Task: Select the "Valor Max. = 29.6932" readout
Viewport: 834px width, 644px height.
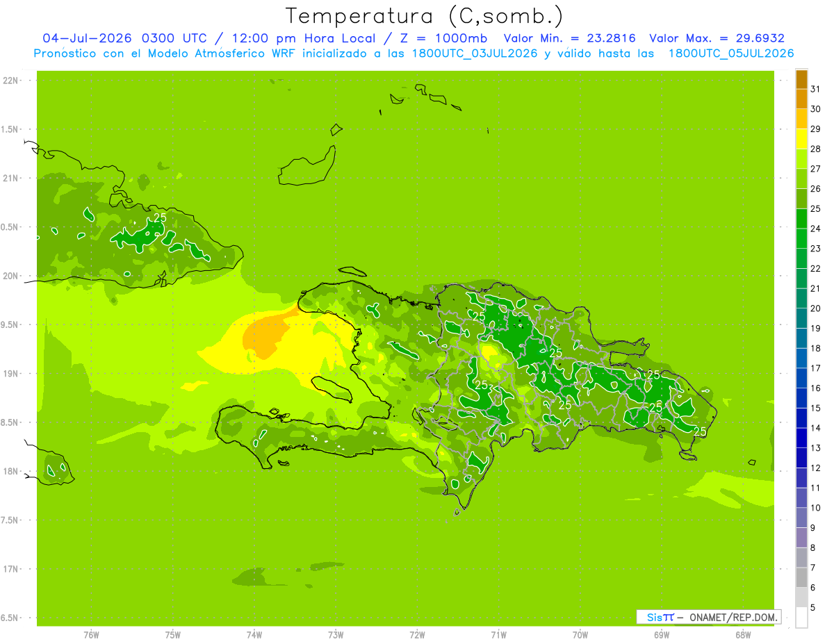Action: tap(717, 38)
